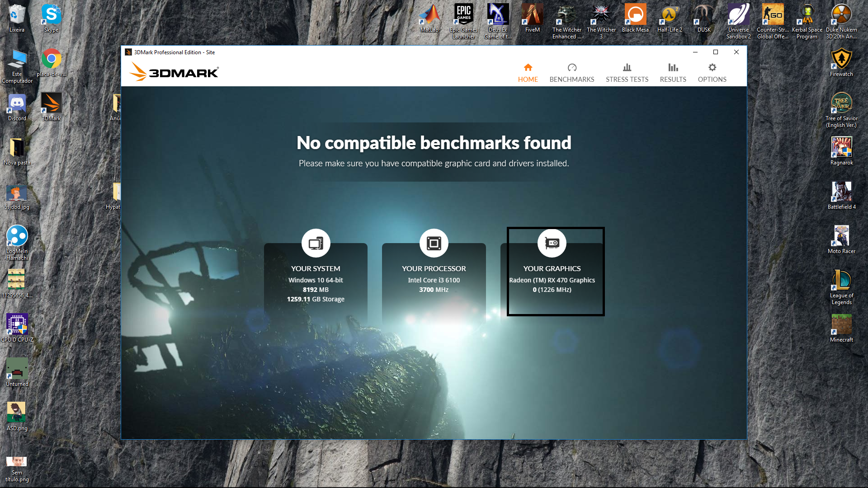Select the Chrome placa-de-v shortcut
The height and width of the screenshot is (488, 868).
pyautogui.click(x=51, y=63)
